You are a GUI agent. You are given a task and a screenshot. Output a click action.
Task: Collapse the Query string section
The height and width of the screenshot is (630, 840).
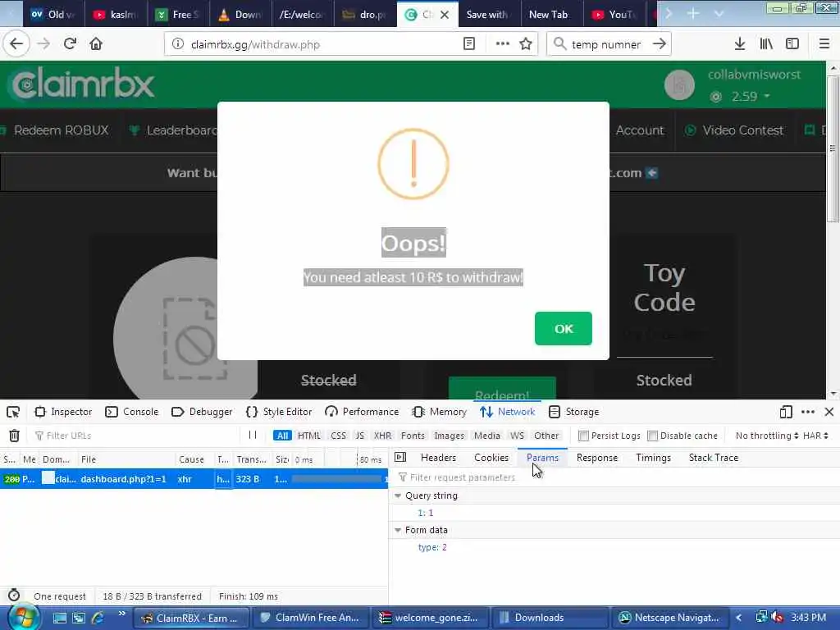[x=398, y=495]
